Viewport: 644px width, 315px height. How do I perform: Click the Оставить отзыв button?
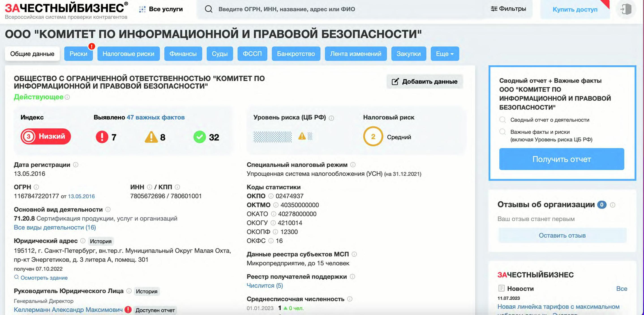pos(562,235)
